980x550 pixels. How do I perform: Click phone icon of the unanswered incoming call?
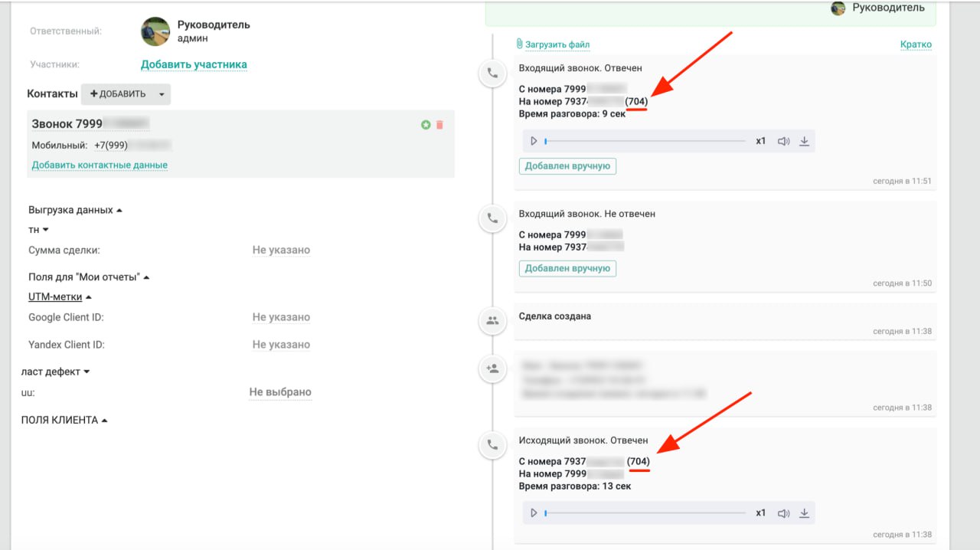click(x=492, y=218)
